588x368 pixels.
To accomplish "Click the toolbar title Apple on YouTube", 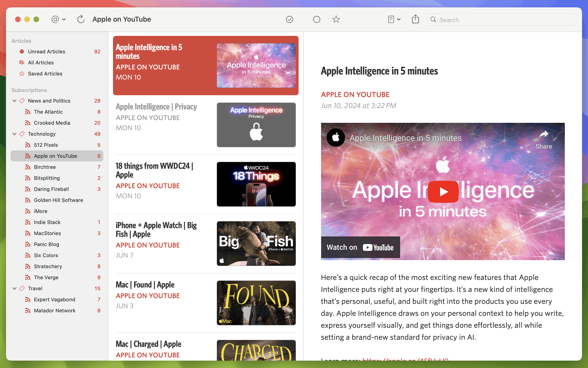I will coord(122,19).
